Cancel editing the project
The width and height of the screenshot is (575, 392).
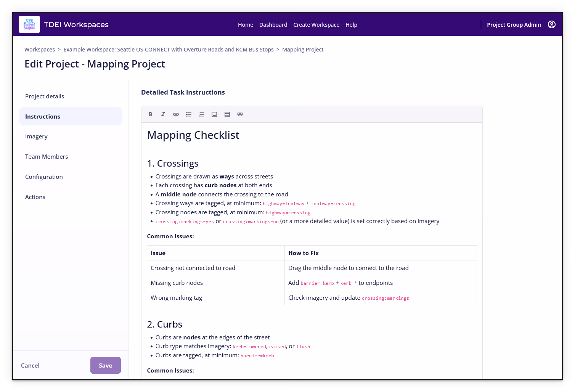tap(30, 365)
